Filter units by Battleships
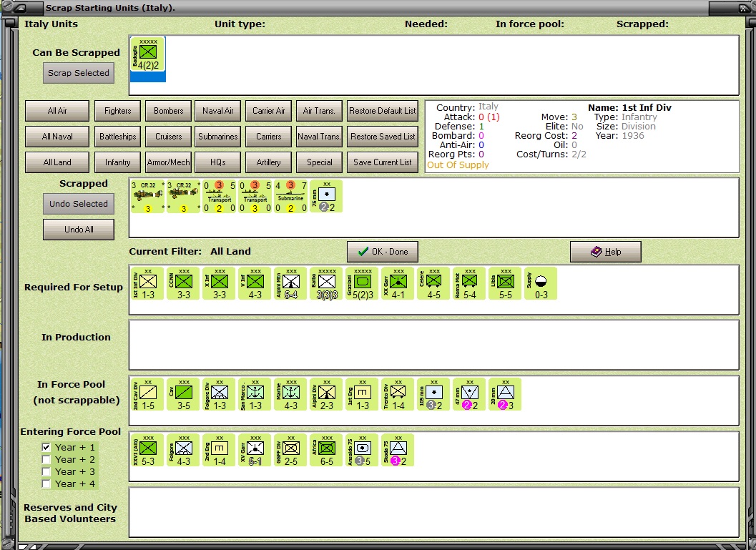The image size is (756, 550). click(117, 137)
